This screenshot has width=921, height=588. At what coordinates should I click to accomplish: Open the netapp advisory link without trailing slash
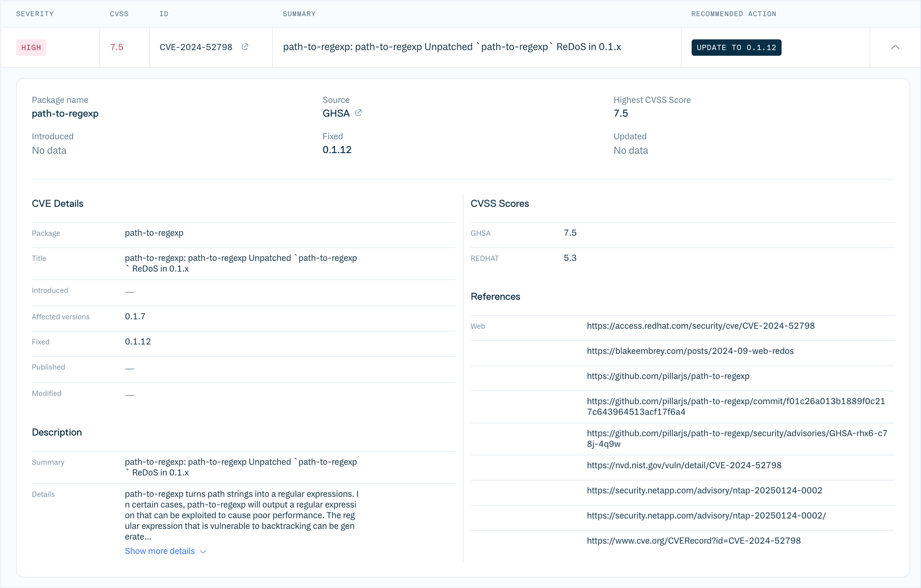tap(704, 490)
